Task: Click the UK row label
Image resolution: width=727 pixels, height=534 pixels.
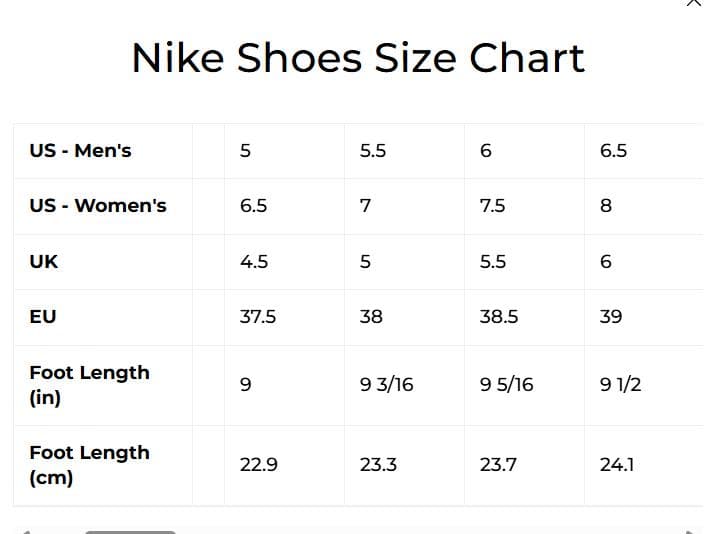Action: point(44,262)
